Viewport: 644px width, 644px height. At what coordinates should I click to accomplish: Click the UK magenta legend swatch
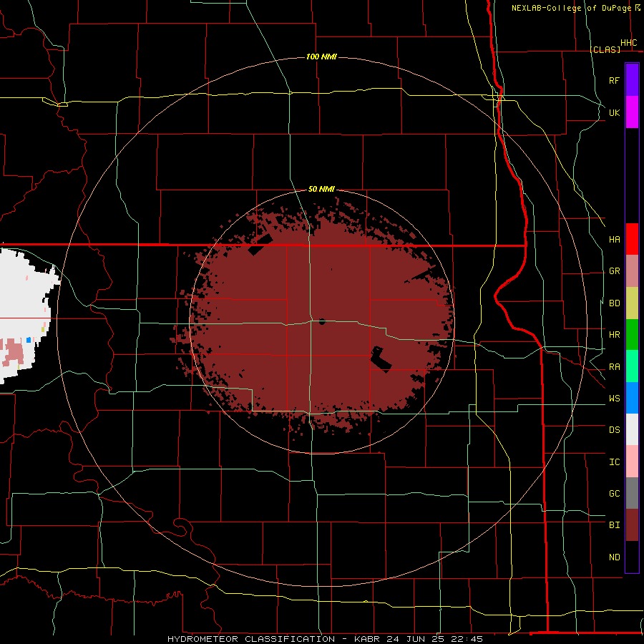[632, 112]
